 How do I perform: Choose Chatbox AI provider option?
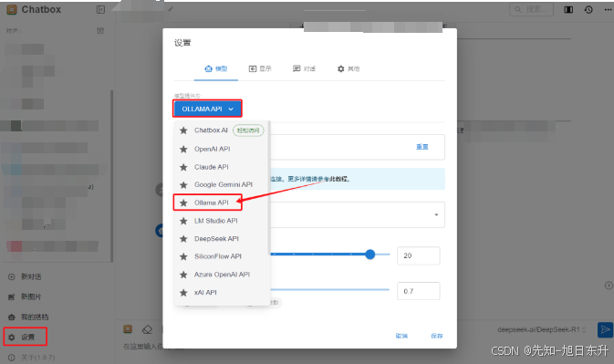[x=222, y=130]
